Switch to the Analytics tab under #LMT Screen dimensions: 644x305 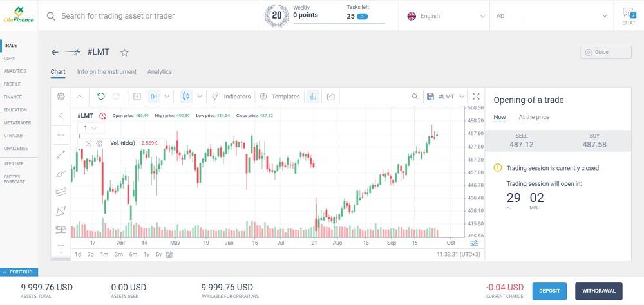tap(159, 72)
